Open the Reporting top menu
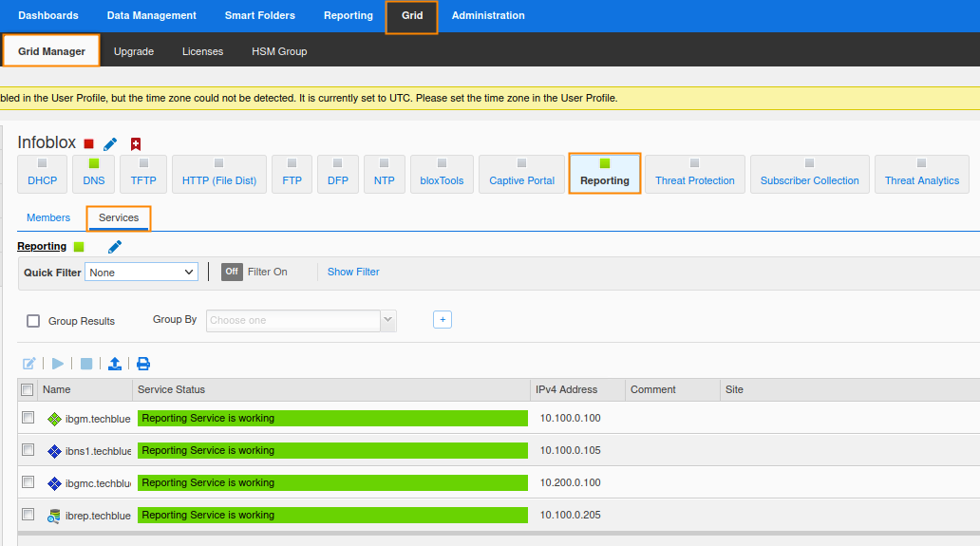 (x=349, y=15)
